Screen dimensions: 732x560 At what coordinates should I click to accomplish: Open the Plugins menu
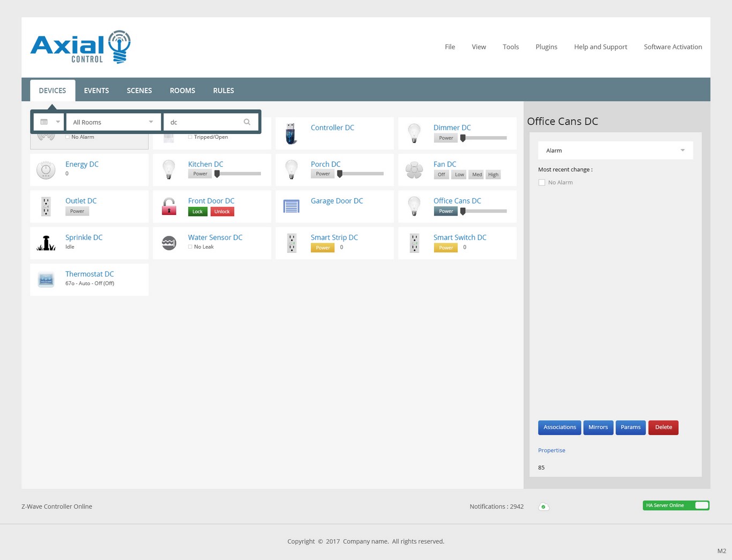coord(546,47)
